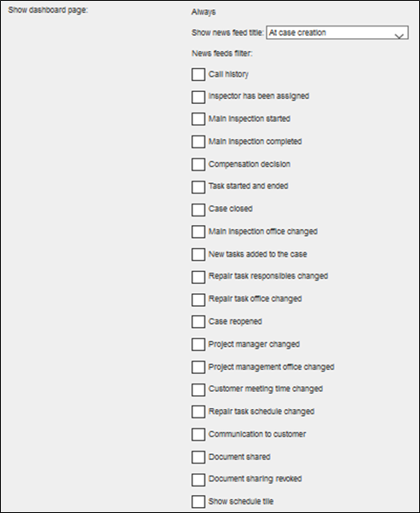Enable Main inspection completed filter
The height and width of the screenshot is (513, 420).
[x=198, y=142]
